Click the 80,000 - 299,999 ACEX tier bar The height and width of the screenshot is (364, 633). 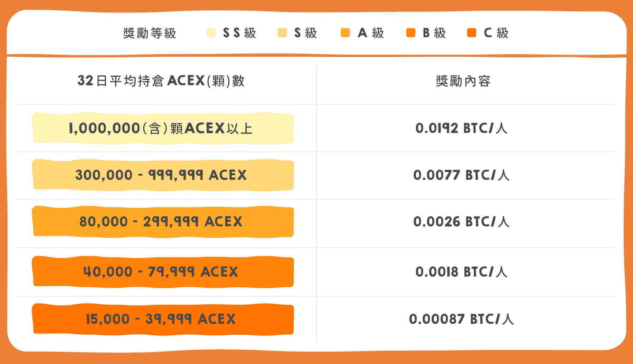(163, 222)
